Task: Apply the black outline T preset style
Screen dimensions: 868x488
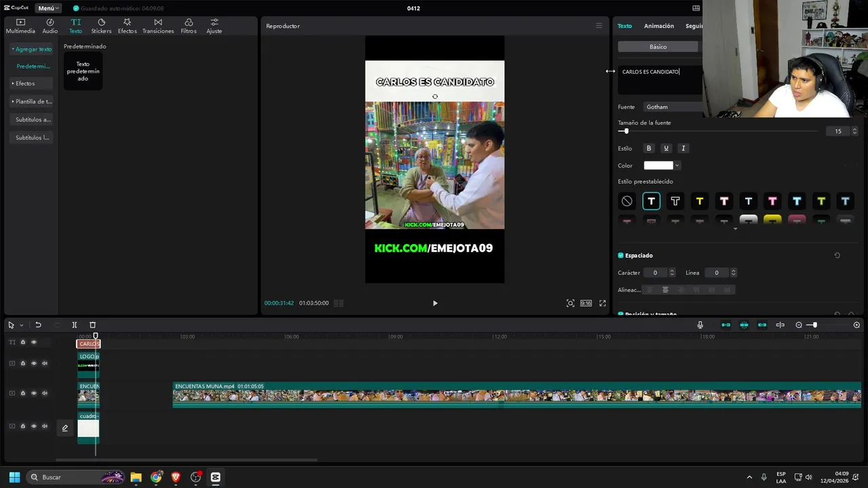Action: click(x=675, y=201)
